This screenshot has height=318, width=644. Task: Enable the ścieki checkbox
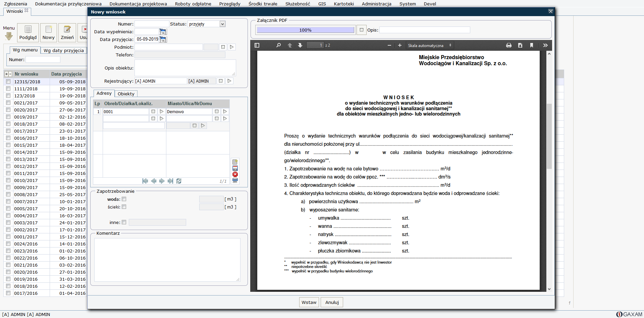pyautogui.click(x=124, y=207)
